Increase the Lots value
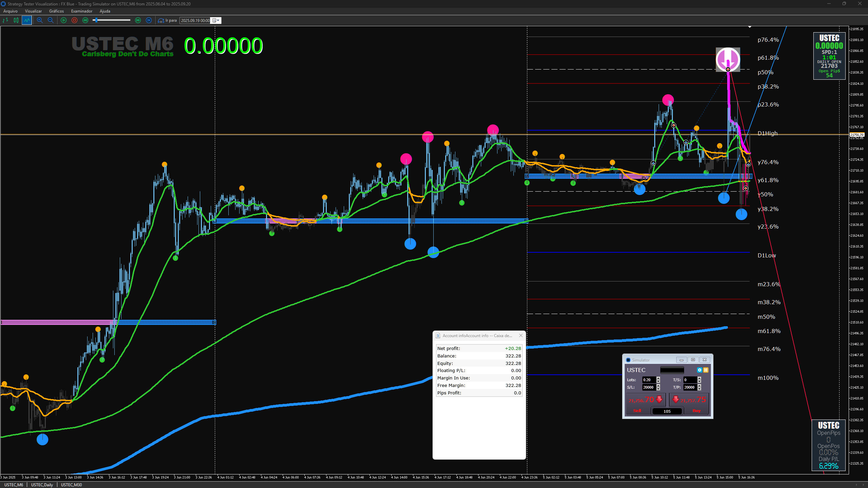The image size is (868, 488). 658,378
